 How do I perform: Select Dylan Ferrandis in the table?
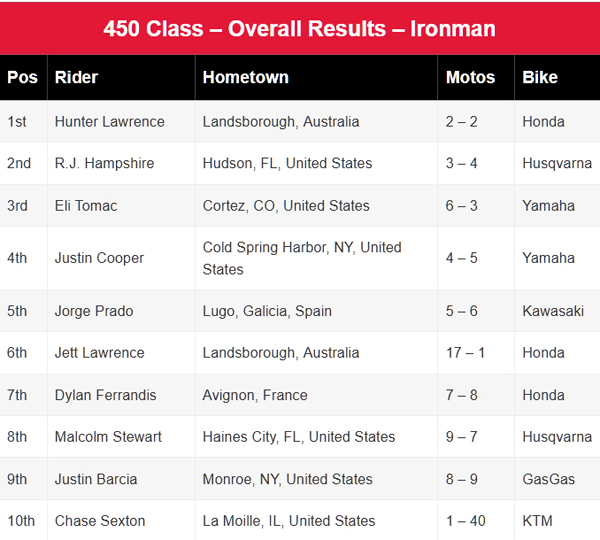[105, 395]
